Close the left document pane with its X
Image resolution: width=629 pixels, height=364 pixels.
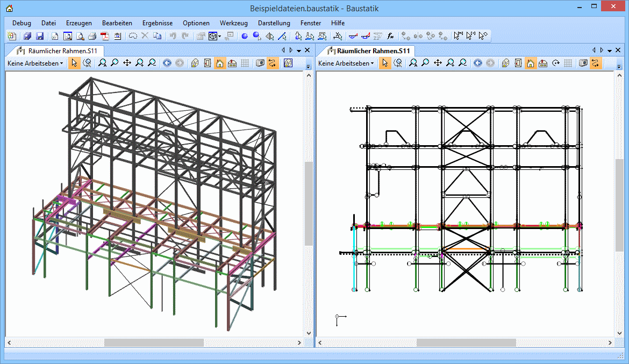307,50
